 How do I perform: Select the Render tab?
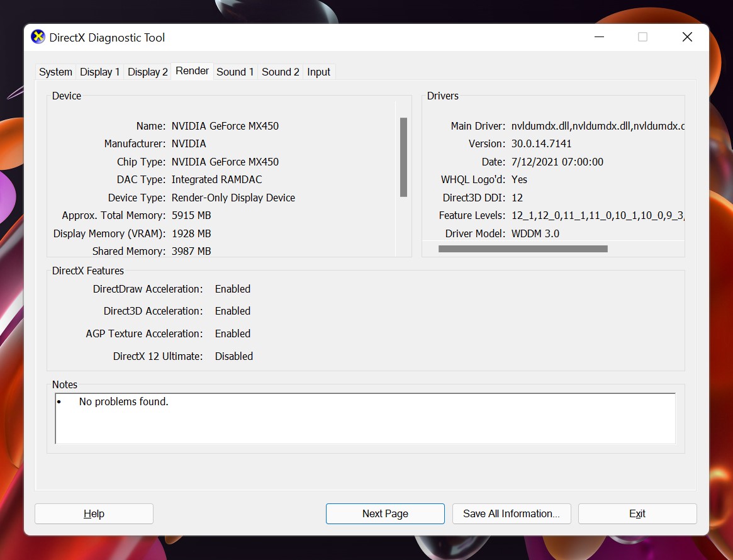pyautogui.click(x=192, y=70)
